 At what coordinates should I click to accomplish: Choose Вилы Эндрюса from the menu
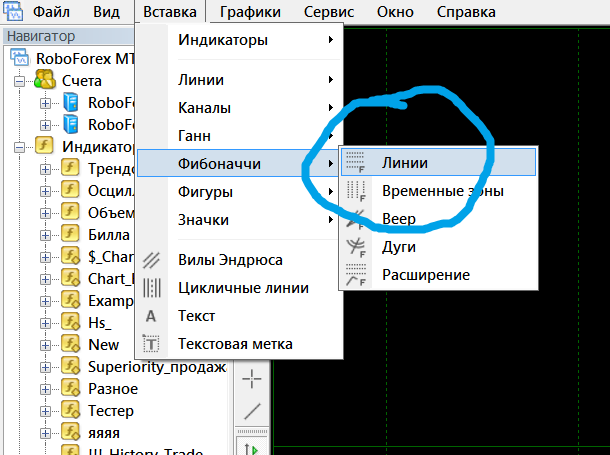[239, 260]
